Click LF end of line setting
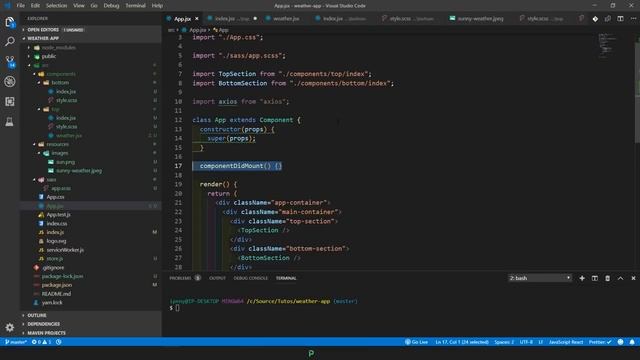Viewport: 640px width, 360px height. pos(540,342)
